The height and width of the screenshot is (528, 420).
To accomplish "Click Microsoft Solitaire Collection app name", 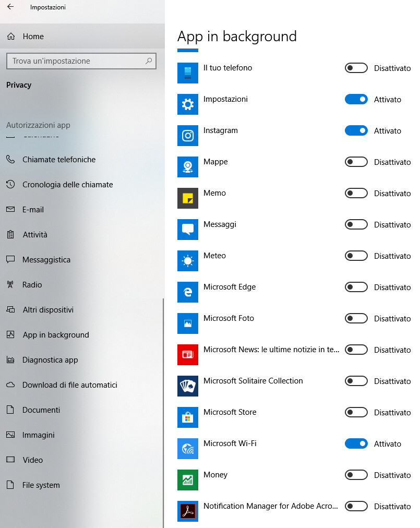I will pyautogui.click(x=253, y=380).
